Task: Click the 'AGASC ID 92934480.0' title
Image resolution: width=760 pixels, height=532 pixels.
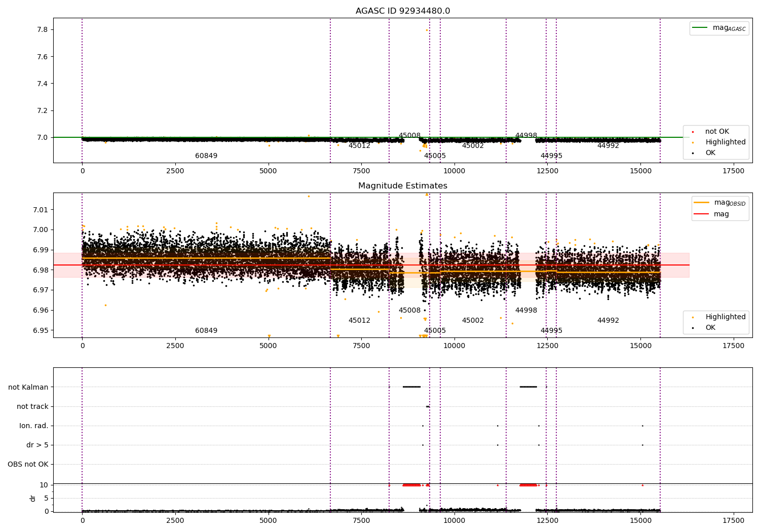Action: click(402, 11)
